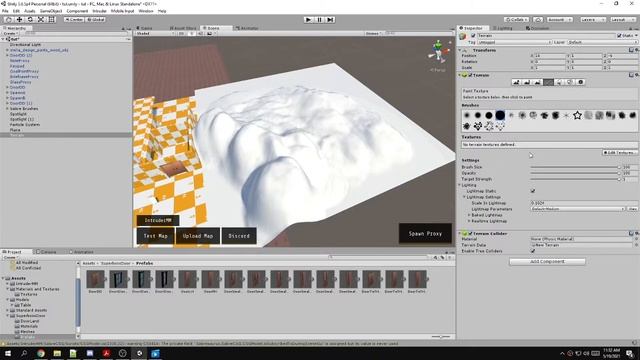Toggle scene lighting icon in Scene toolbar
The height and width of the screenshot is (360, 640).
coord(191,33)
